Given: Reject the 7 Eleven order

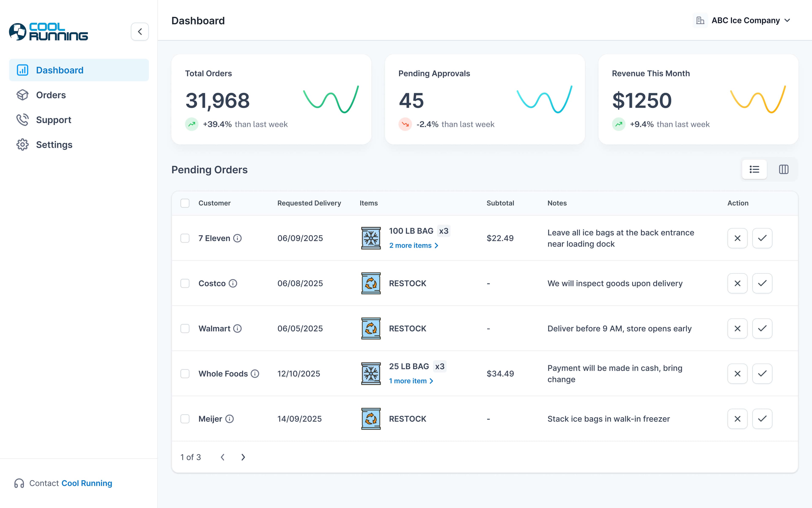Looking at the screenshot, I should pos(737,238).
